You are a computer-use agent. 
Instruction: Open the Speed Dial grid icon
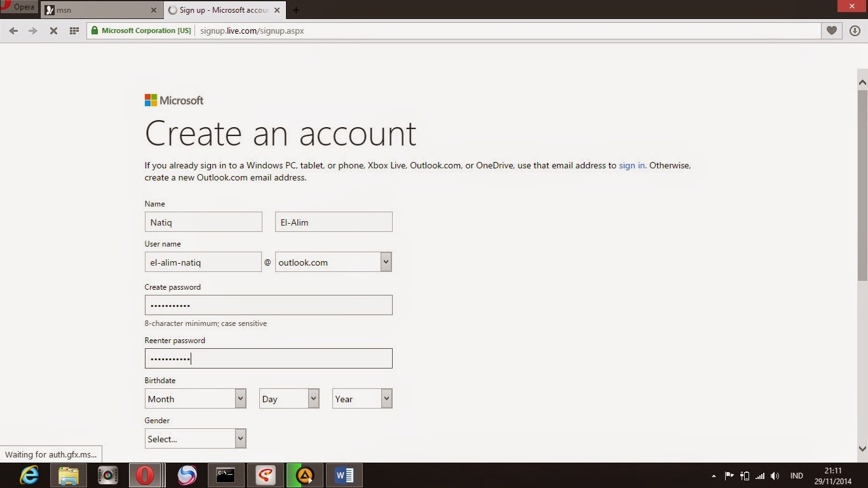pyautogui.click(x=74, y=30)
